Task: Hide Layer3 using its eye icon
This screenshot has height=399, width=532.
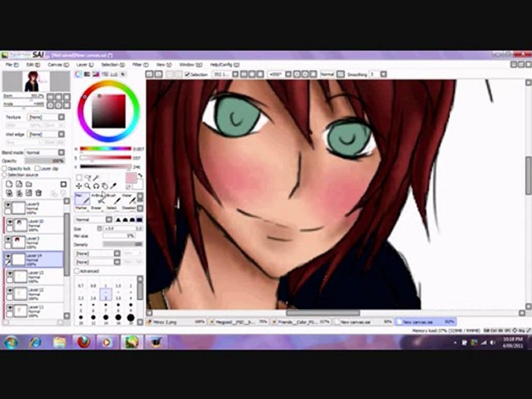Action: click(8, 239)
